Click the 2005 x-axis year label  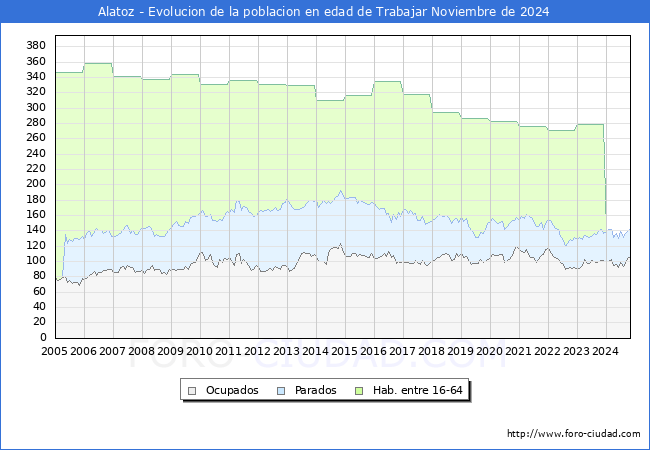[54, 351]
